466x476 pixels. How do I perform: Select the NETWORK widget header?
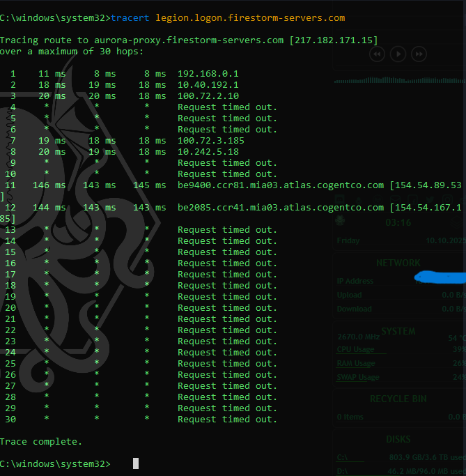(398, 263)
